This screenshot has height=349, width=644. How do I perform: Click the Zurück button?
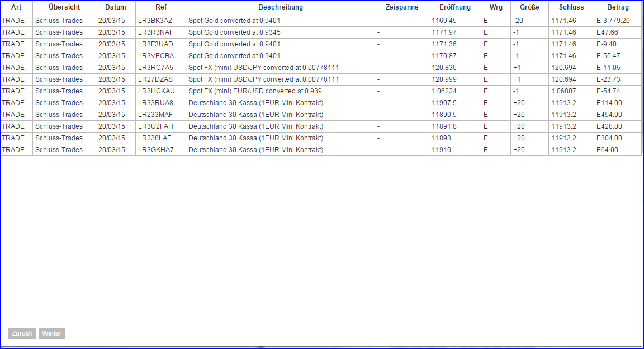click(x=21, y=333)
